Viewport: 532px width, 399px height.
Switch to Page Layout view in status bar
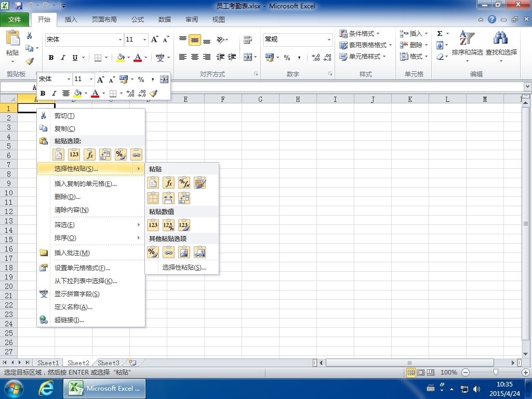pos(421,373)
